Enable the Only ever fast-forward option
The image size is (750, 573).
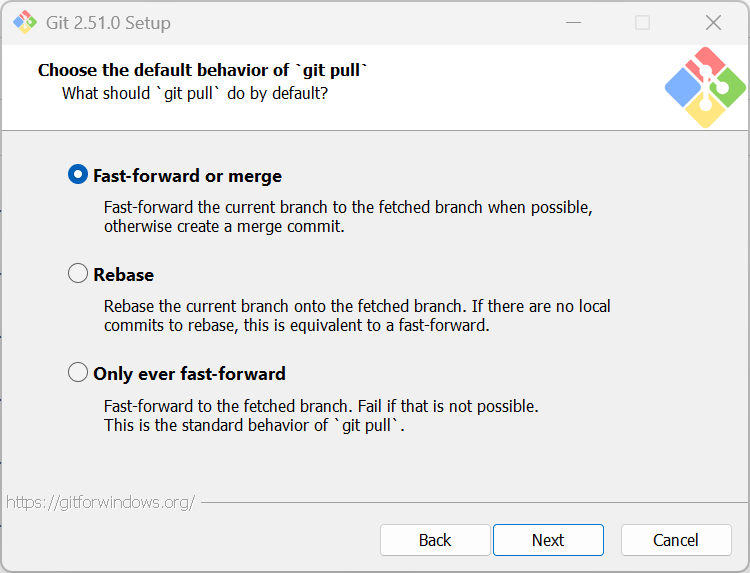[78, 373]
